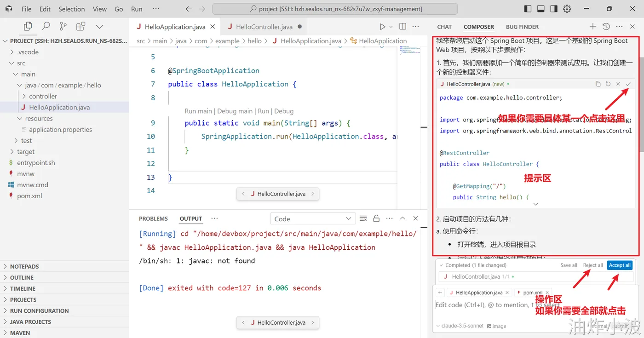This screenshot has width=644, height=338.
Task: Attach an image to the composer prompt
Action: tap(497, 326)
